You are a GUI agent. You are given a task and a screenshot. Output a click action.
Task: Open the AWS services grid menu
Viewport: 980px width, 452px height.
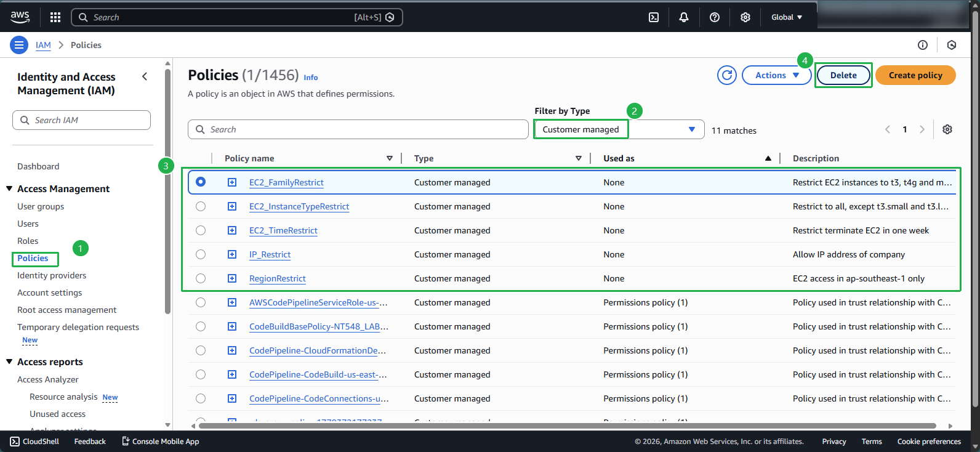pyautogui.click(x=55, y=17)
